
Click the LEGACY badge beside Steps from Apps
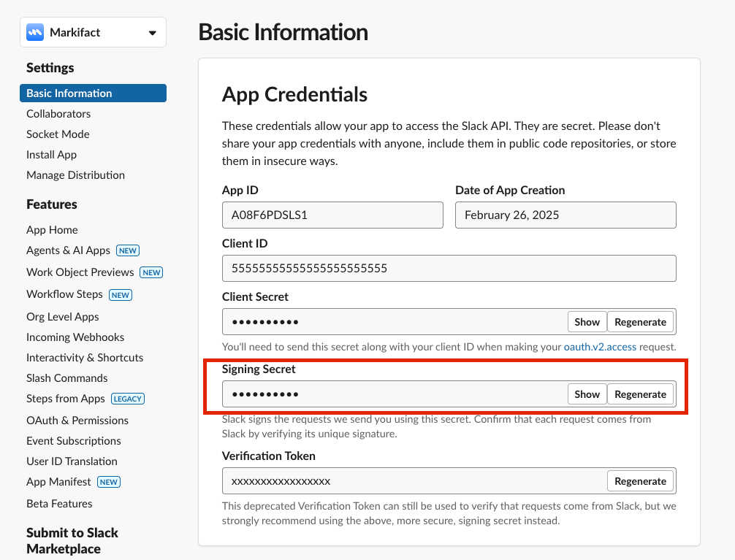tap(128, 399)
